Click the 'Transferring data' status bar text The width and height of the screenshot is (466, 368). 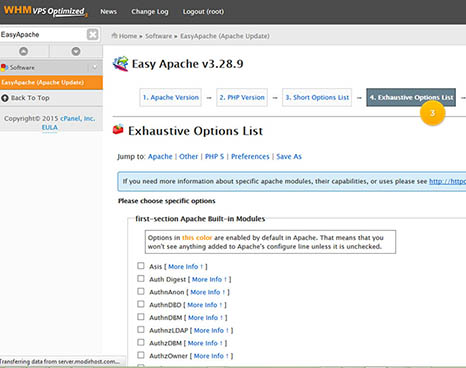60,362
